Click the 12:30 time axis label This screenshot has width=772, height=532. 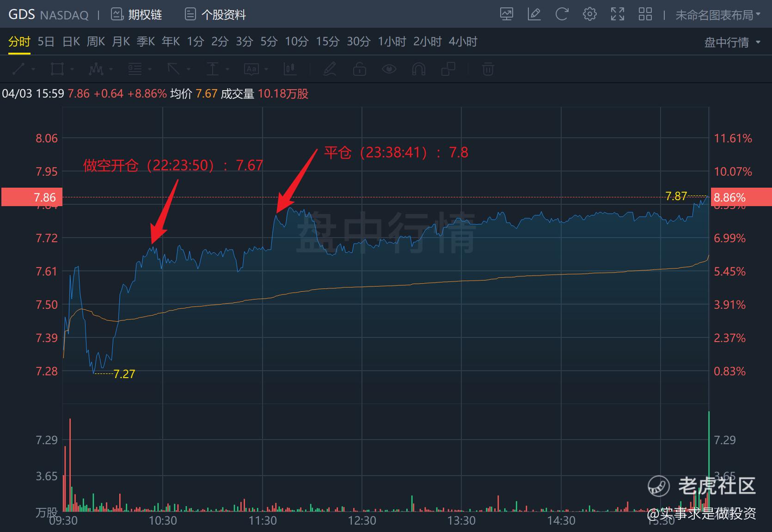point(362,521)
